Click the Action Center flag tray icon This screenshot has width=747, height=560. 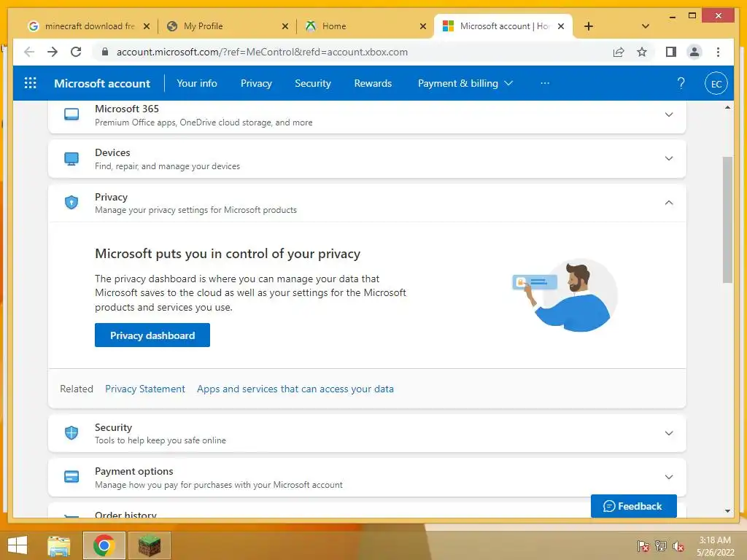[x=643, y=546]
